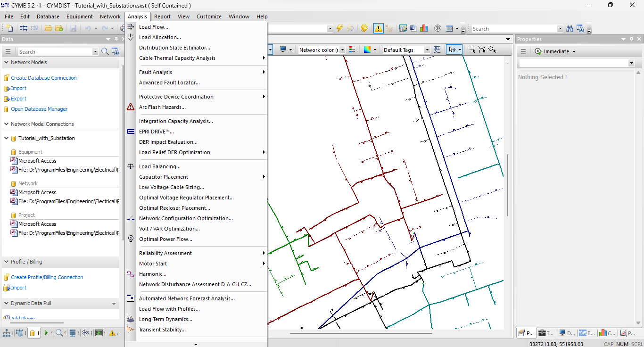Screen dimensions: 644x347
Task: Click the open folder toolbar icon
Action: tap(48, 28)
